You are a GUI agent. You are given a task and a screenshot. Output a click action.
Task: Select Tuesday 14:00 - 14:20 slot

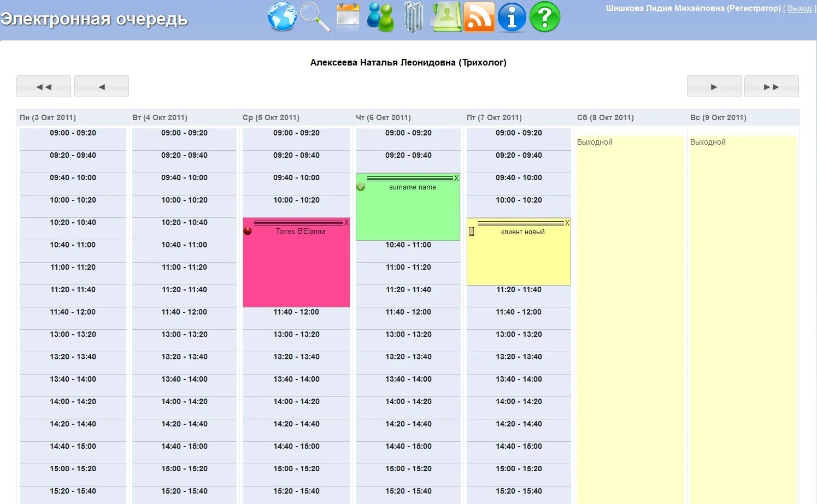(184, 407)
